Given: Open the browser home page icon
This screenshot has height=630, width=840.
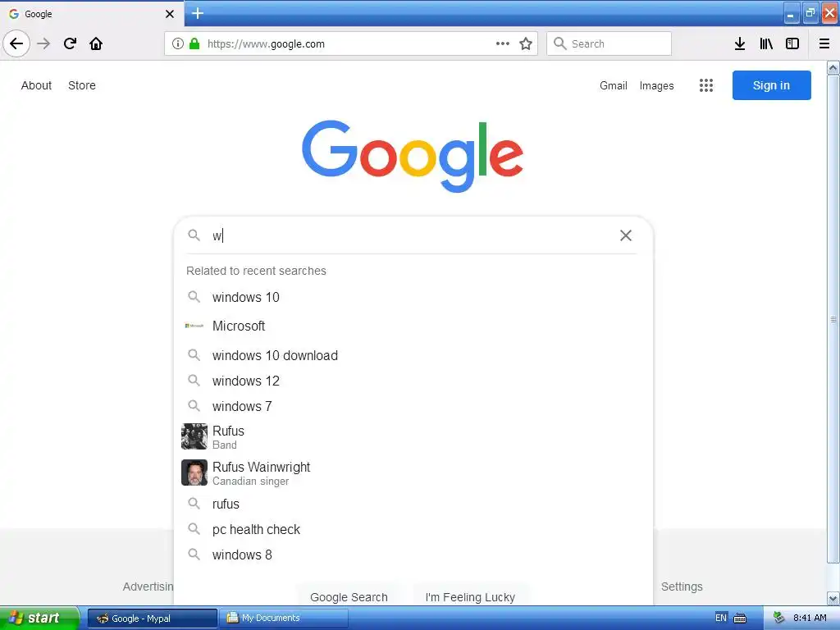Looking at the screenshot, I should click(96, 43).
